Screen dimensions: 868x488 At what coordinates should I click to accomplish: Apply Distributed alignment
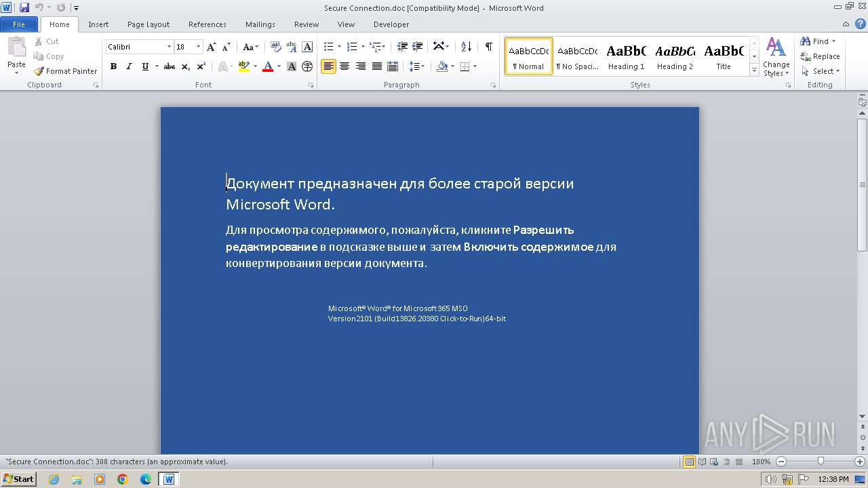393,66
